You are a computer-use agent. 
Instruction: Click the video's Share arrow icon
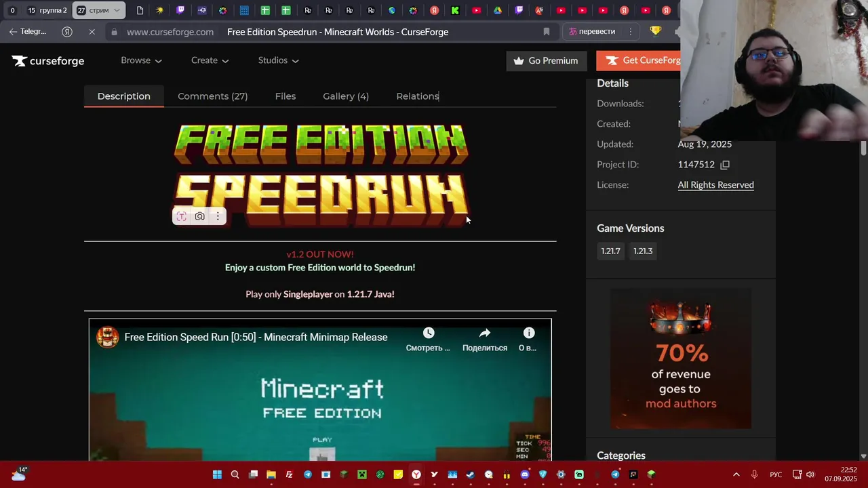[485, 333]
